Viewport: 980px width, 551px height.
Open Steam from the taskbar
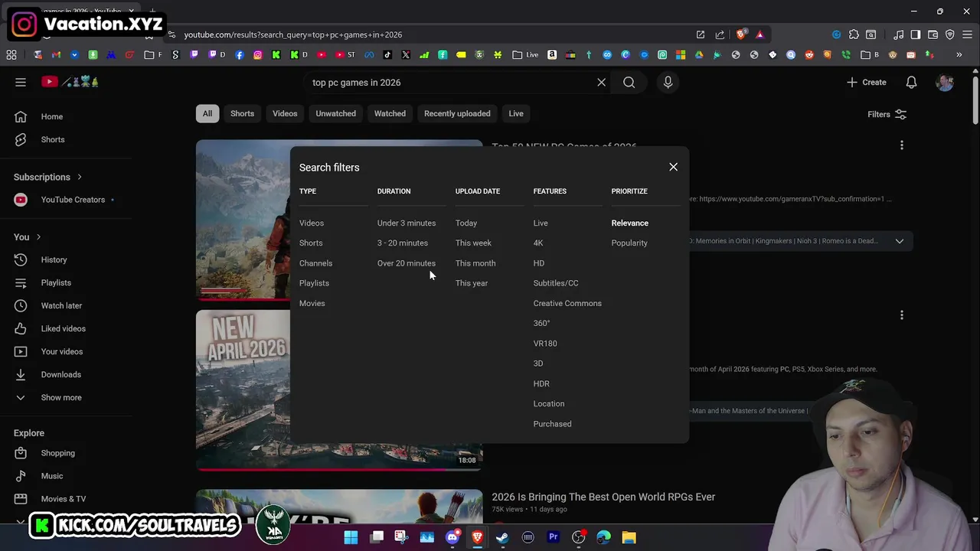point(502,537)
